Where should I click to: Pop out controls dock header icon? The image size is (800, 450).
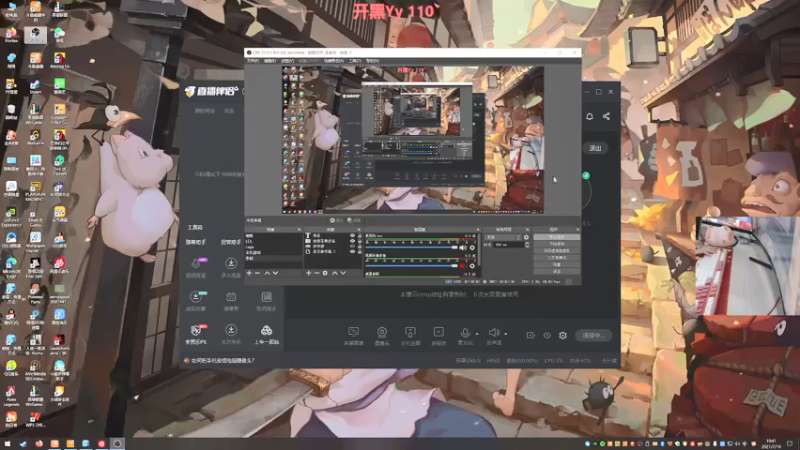(577, 230)
